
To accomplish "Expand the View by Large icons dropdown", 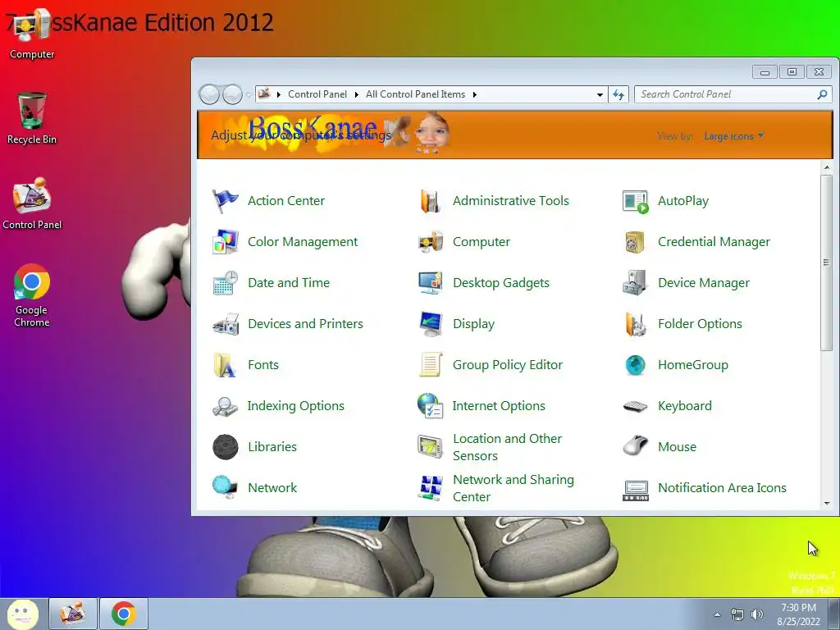I will (733, 136).
